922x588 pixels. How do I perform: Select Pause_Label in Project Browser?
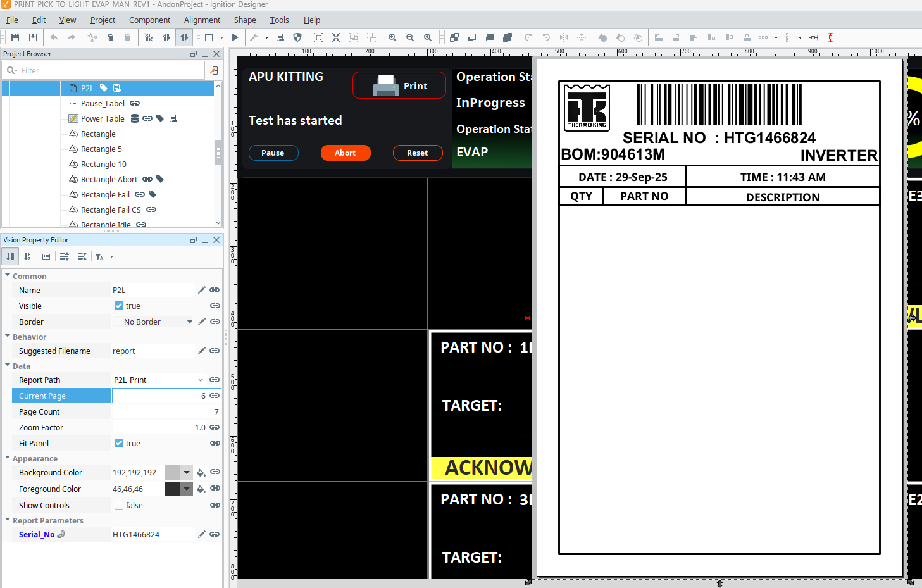(103, 103)
